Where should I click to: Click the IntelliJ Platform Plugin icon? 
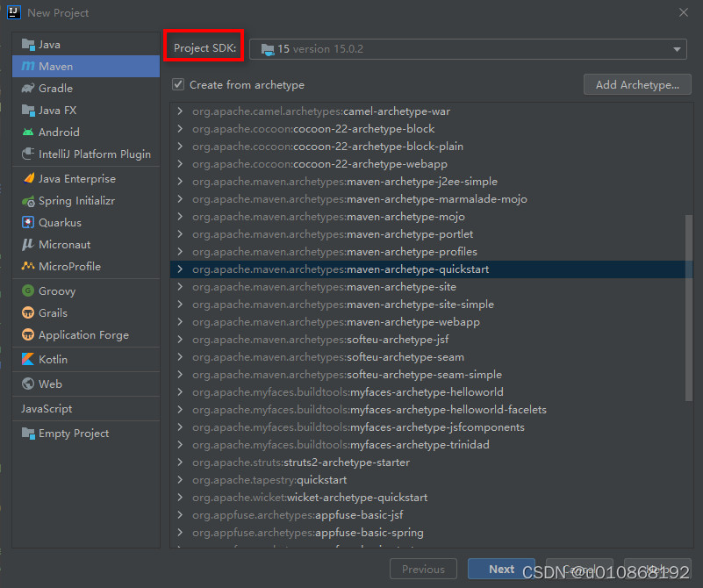(x=28, y=154)
